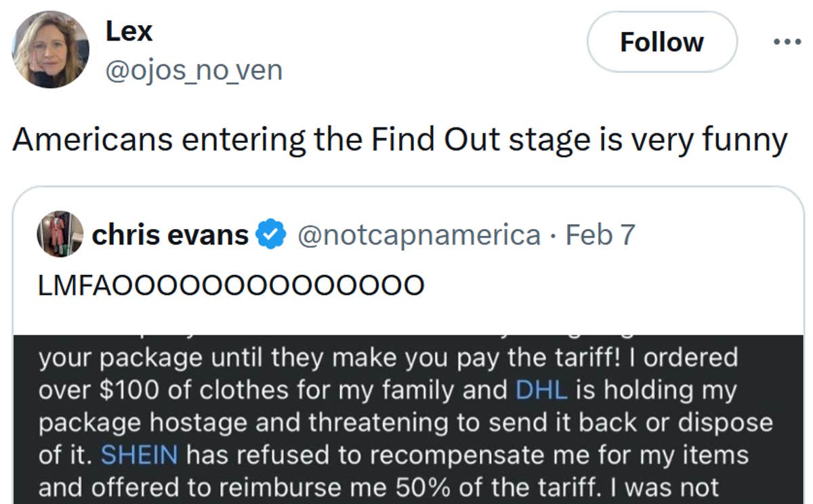The height and width of the screenshot is (504, 813).
Task: Click the LMFAOOOO quoted tweet text
Action: [x=231, y=285]
